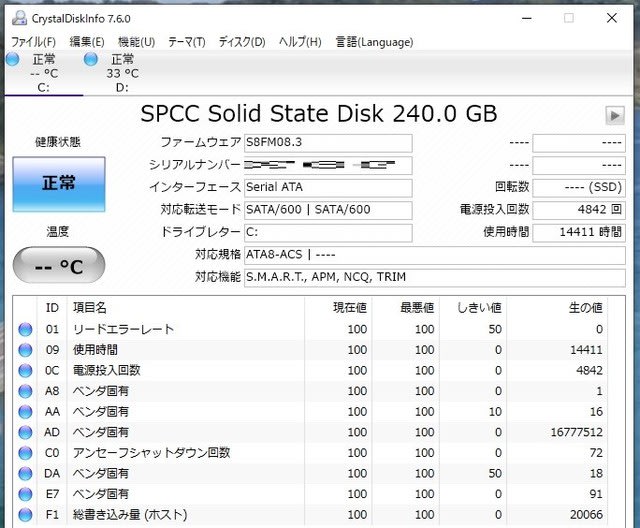Select the リードエラーレート attribute row
Screen dimensions: 640x528
point(312,329)
